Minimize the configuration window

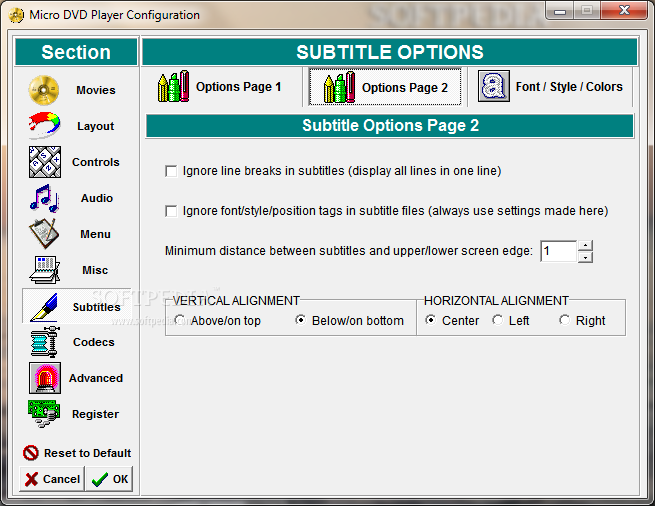coord(560,10)
